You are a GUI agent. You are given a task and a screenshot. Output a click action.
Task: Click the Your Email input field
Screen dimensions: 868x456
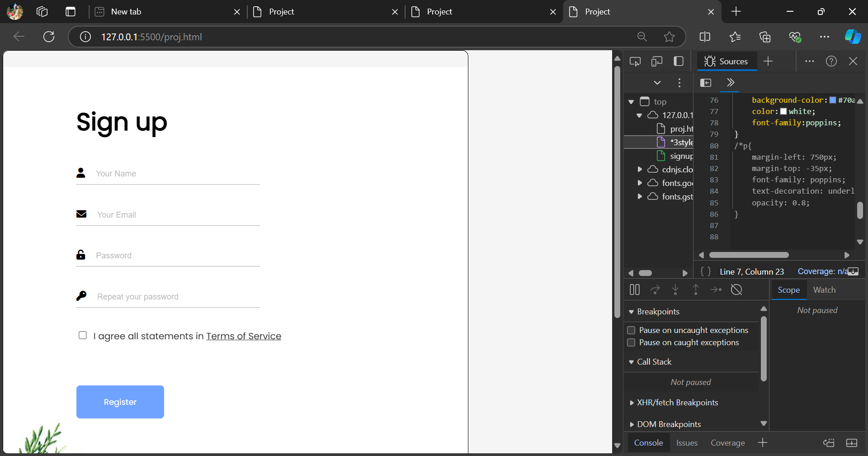coord(176,215)
